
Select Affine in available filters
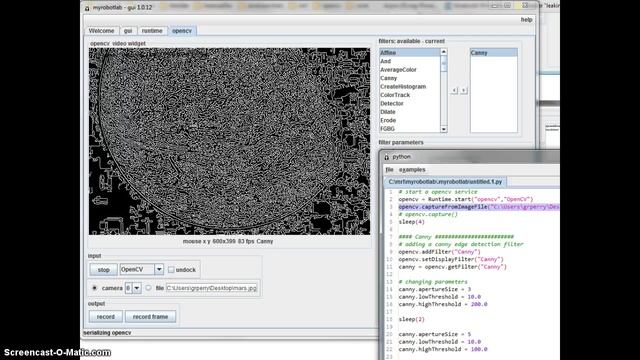click(x=410, y=53)
